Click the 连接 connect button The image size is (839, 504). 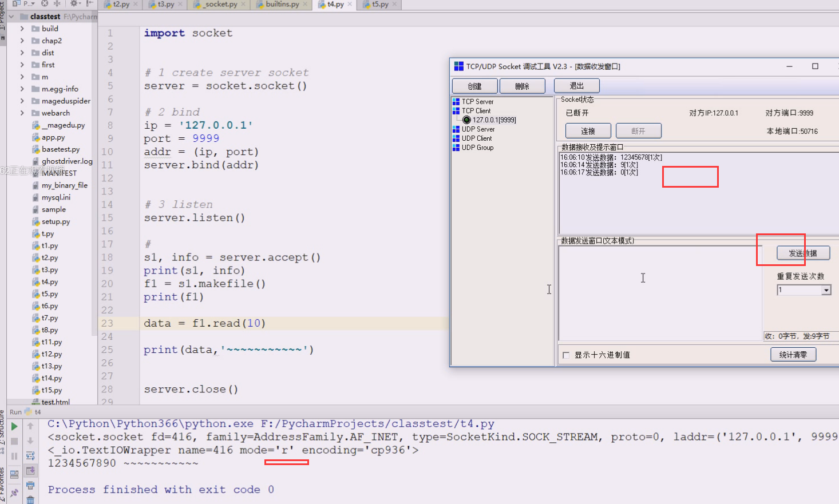588,130
